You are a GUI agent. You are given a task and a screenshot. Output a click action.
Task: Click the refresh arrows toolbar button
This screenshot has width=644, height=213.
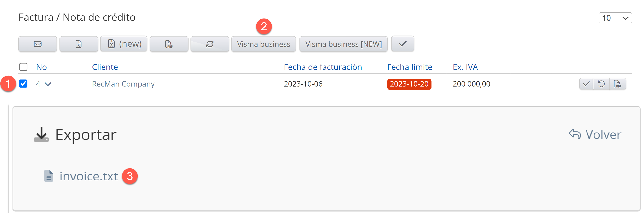[x=210, y=44]
